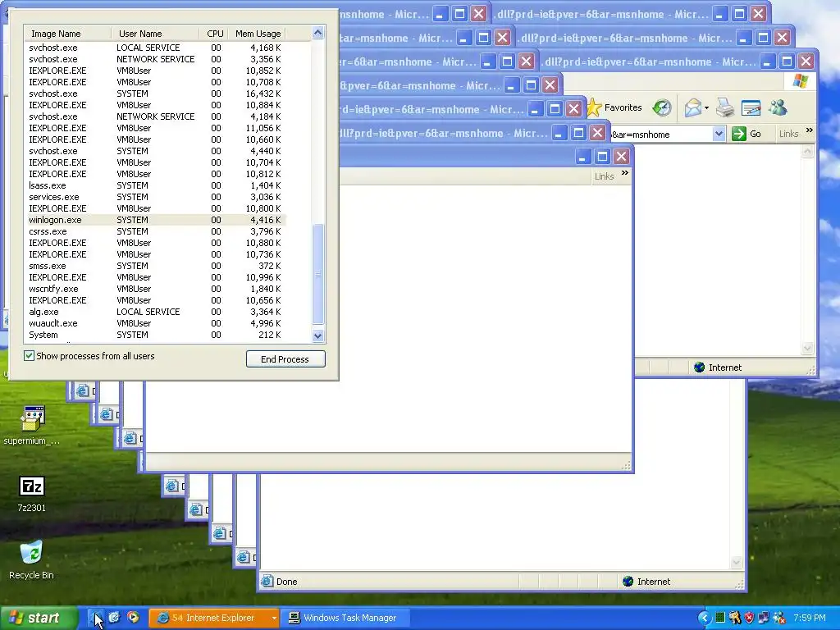Select svchost.exe row using 3,356 K
Screen dimensions: 840x630
coord(156,59)
